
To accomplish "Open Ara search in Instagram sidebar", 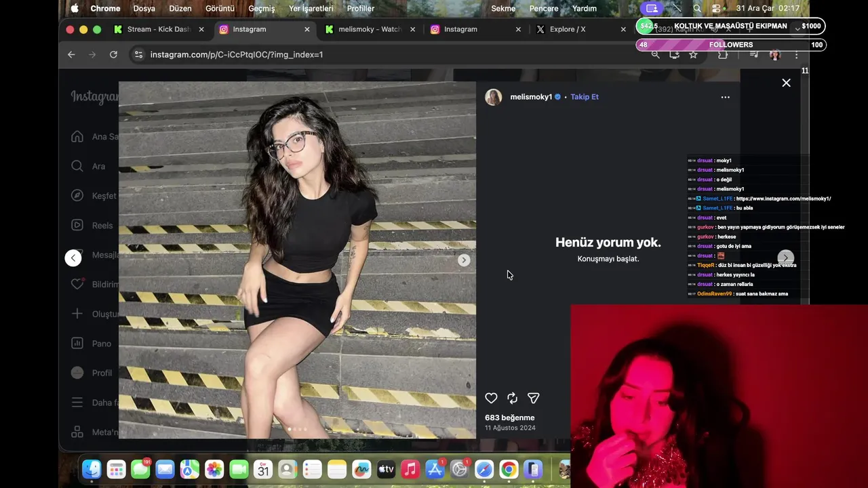I will point(89,166).
